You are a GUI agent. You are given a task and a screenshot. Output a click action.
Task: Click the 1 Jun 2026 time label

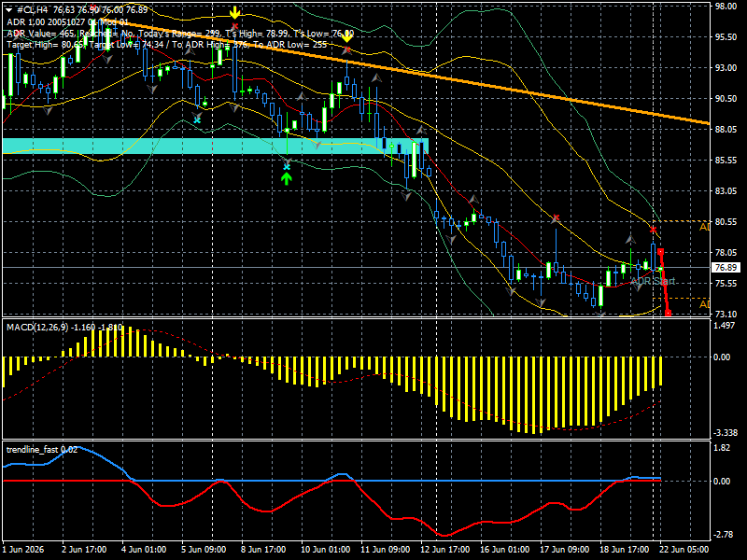[24, 550]
